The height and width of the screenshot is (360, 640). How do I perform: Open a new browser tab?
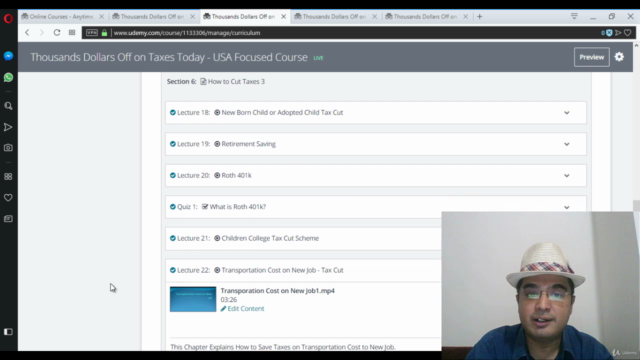click(480, 17)
